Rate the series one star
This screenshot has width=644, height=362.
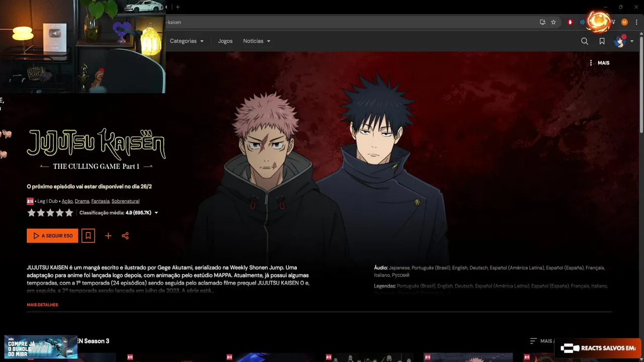click(31, 213)
